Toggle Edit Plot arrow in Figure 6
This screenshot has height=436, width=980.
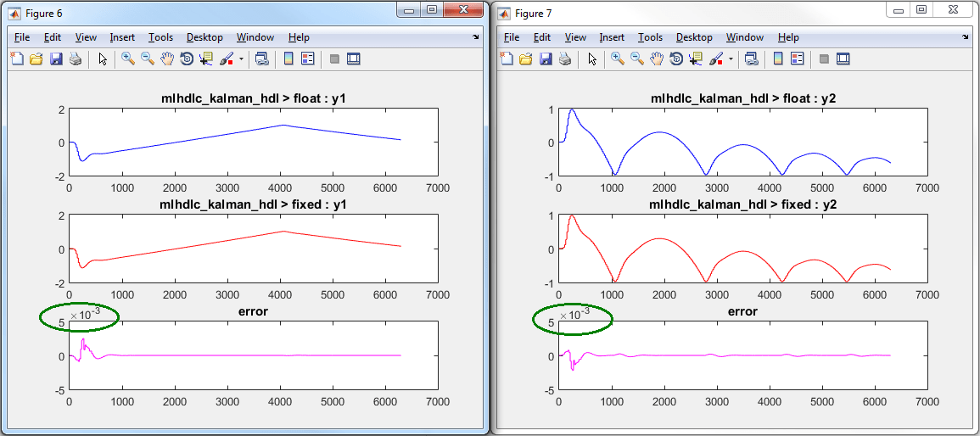point(103,59)
